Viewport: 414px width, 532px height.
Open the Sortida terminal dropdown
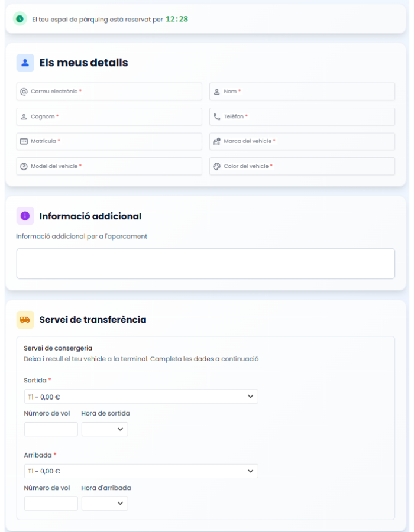tap(141, 397)
